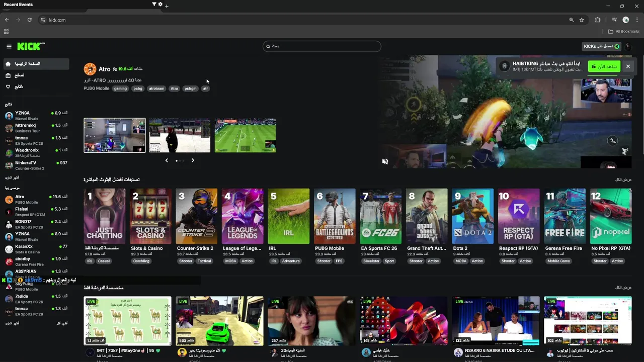Expand show more under following list
This screenshot has width=644, height=362.
tap(12, 178)
